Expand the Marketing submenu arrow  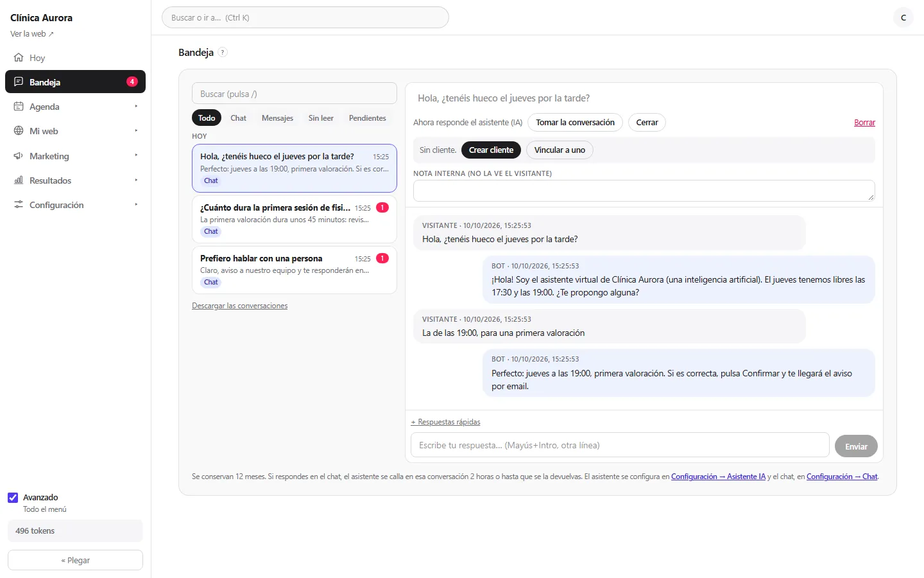tap(136, 155)
